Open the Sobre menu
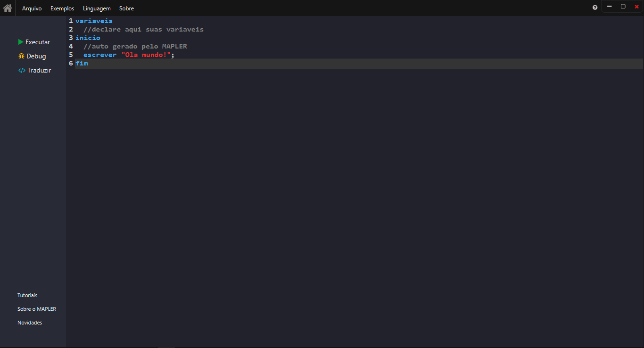Screen dimensions: 644x348 click(126, 8)
